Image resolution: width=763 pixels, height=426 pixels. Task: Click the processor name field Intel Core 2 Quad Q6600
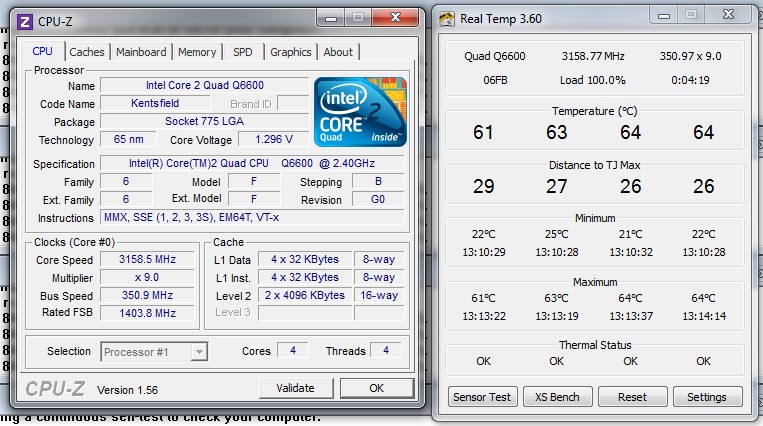204,85
